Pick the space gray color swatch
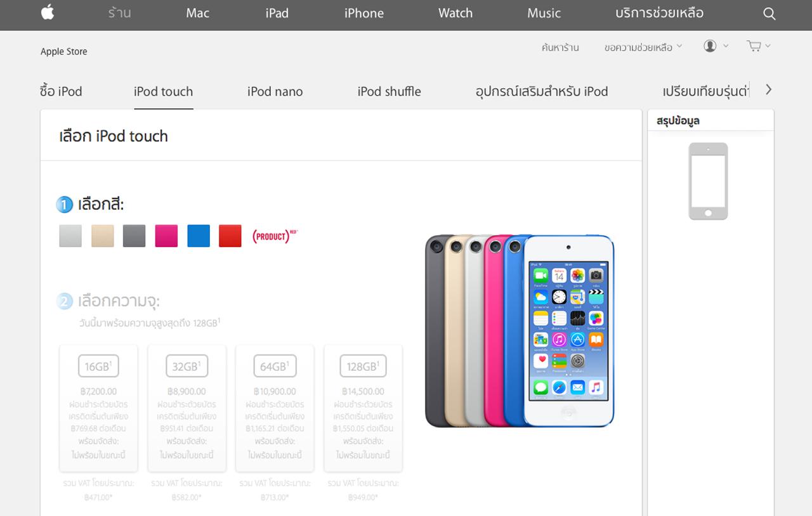 pos(134,236)
